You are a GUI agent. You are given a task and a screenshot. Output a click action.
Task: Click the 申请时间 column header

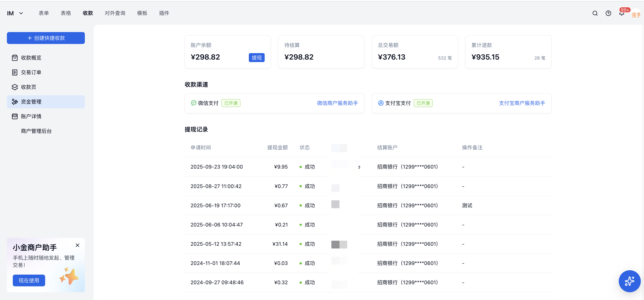click(201, 147)
